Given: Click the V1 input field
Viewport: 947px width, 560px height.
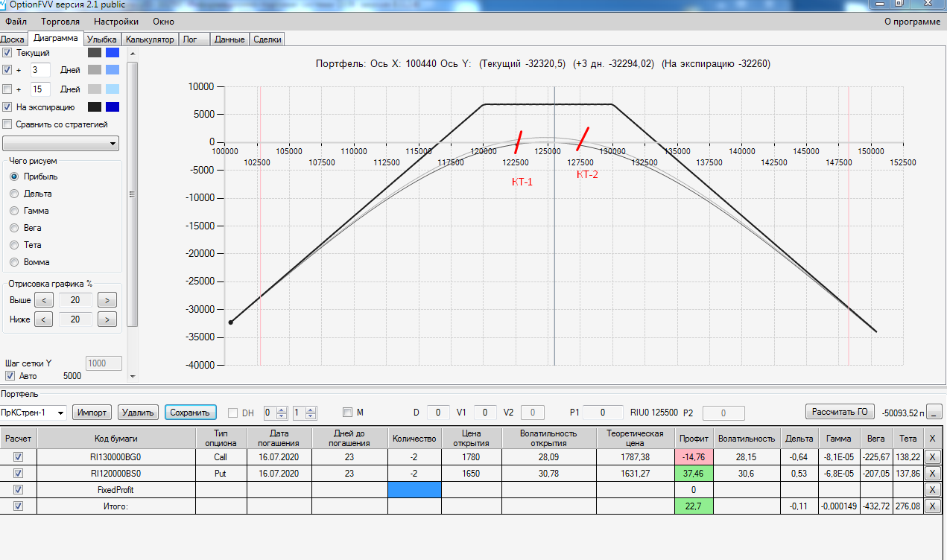Looking at the screenshot, I should tap(485, 413).
